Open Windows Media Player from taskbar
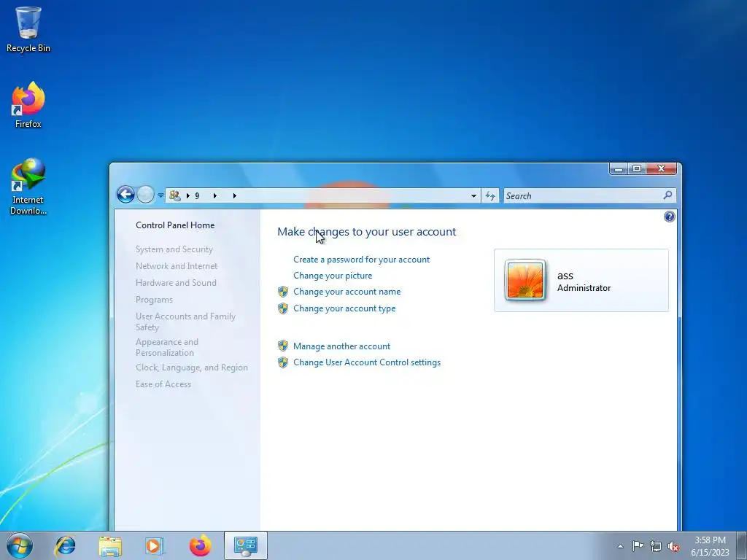 [155, 545]
